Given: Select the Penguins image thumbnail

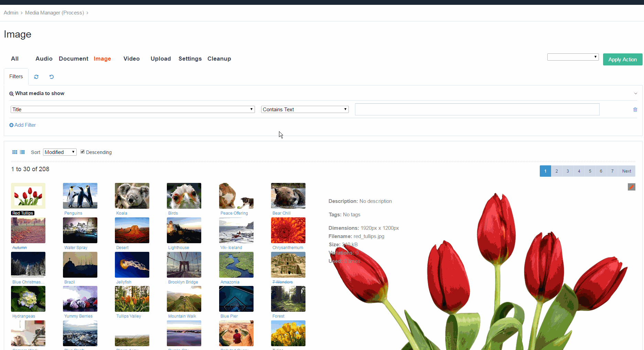Looking at the screenshot, I should point(80,196).
